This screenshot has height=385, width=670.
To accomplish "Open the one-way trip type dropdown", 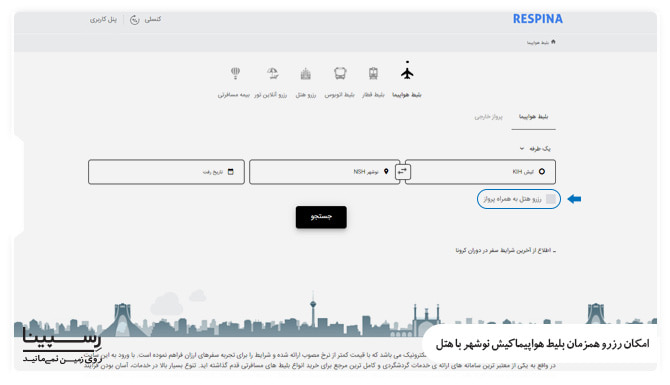I will tap(535, 149).
